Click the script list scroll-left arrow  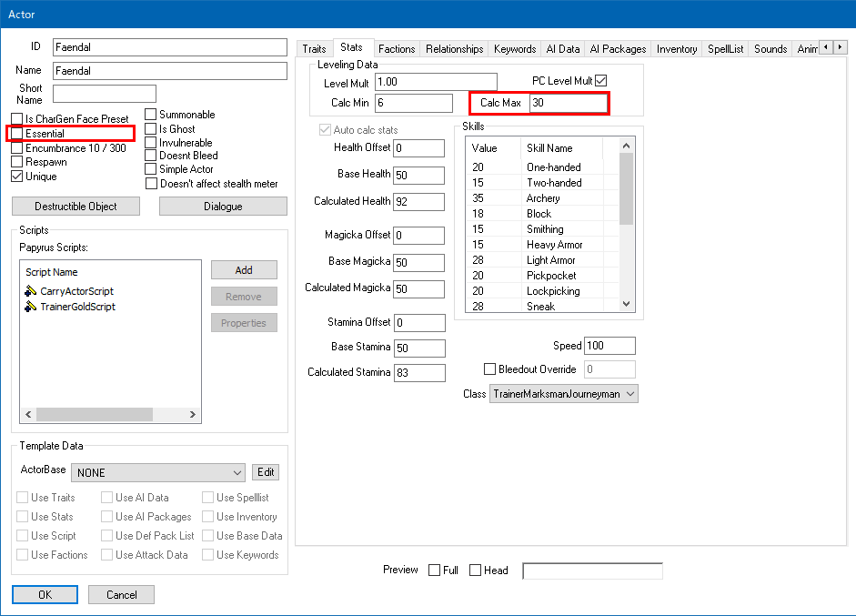28,415
